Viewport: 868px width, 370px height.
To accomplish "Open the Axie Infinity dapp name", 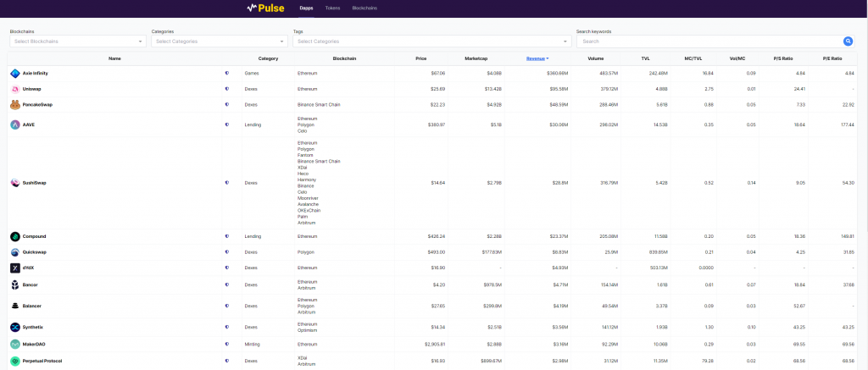I will click(x=36, y=73).
